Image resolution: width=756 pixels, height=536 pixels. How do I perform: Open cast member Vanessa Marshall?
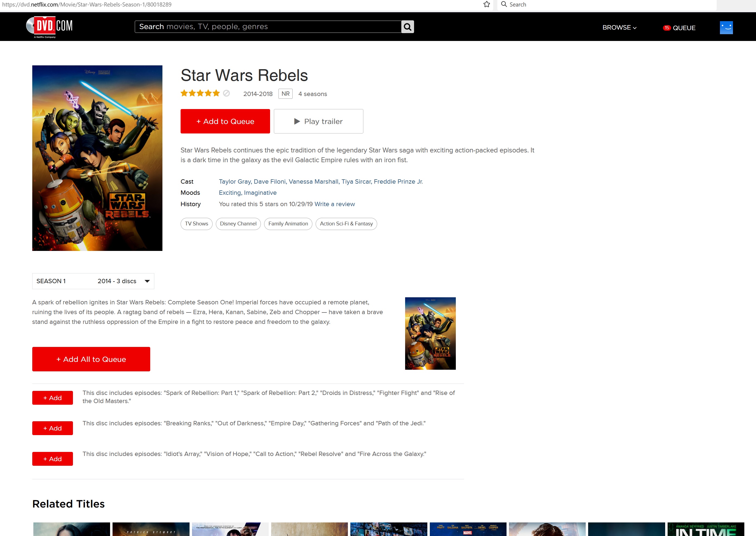pos(314,181)
